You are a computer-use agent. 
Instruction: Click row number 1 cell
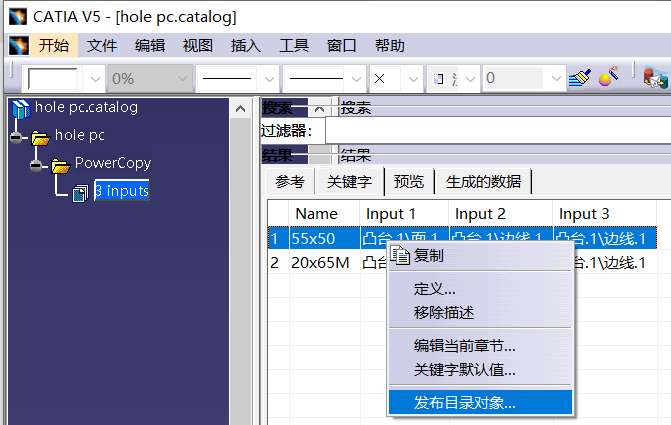coord(279,238)
